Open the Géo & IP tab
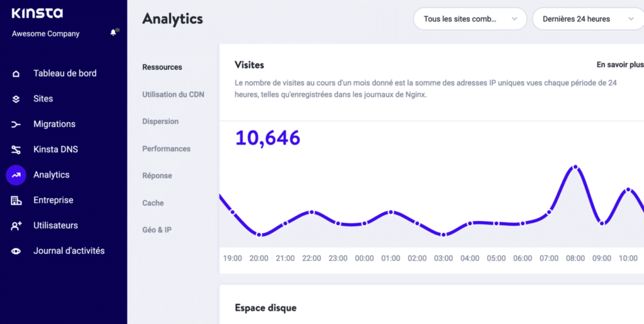The image size is (644, 324). 157,230
